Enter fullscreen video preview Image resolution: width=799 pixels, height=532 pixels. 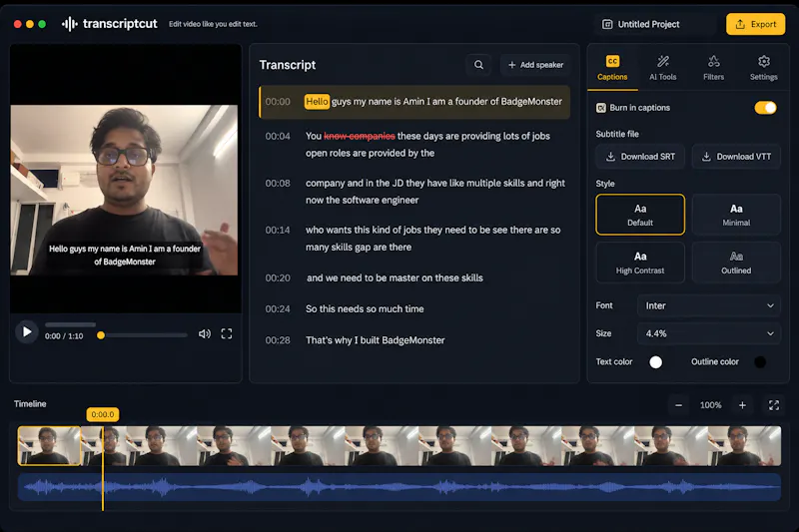pyautogui.click(x=227, y=333)
